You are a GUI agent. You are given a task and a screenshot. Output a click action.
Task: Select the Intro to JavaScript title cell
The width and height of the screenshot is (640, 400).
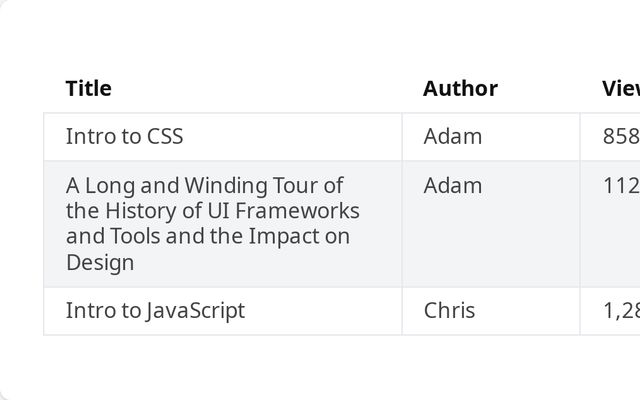click(155, 310)
